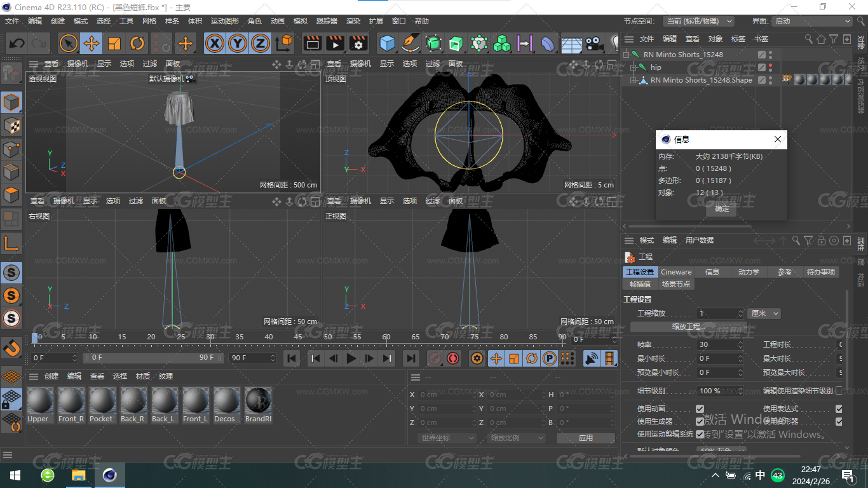Select the Live Selection tool
The width and height of the screenshot is (868, 488).
click(x=69, y=43)
